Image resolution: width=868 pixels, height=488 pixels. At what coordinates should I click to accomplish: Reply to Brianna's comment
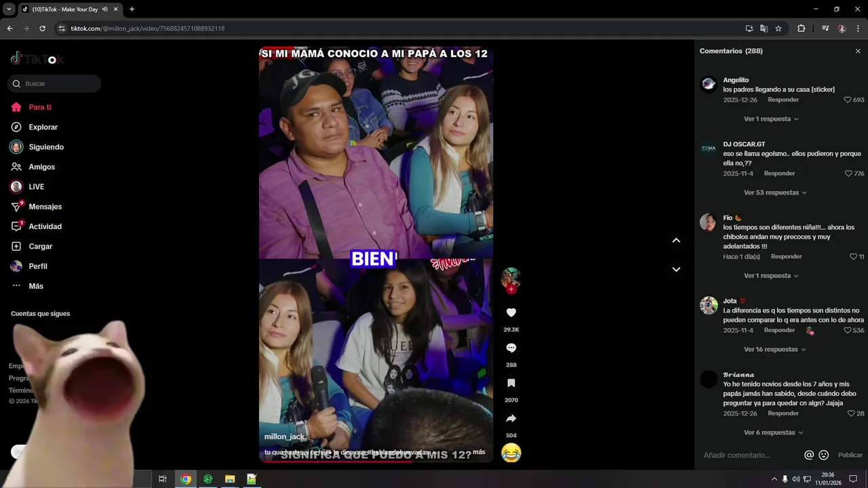point(783,413)
